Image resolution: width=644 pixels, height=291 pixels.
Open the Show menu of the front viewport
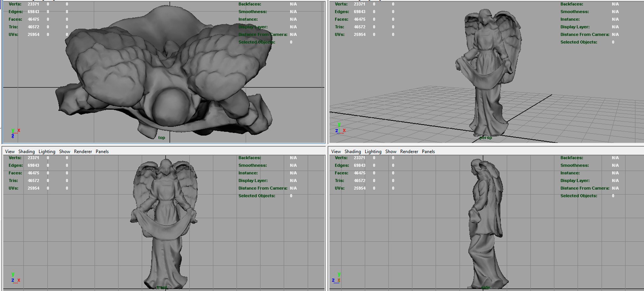(x=65, y=152)
